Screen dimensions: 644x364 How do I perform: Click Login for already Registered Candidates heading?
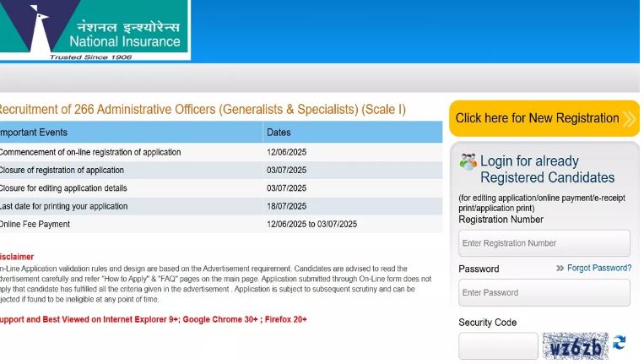click(x=547, y=169)
